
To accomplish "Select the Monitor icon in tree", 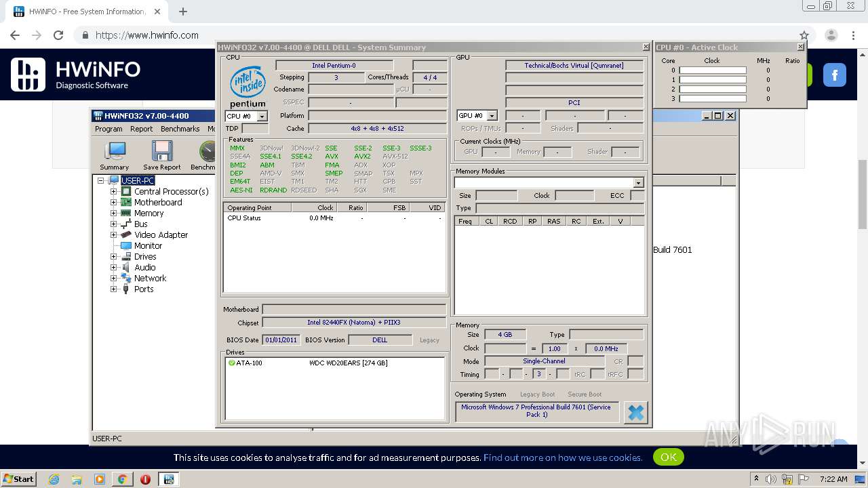I will (126, 245).
